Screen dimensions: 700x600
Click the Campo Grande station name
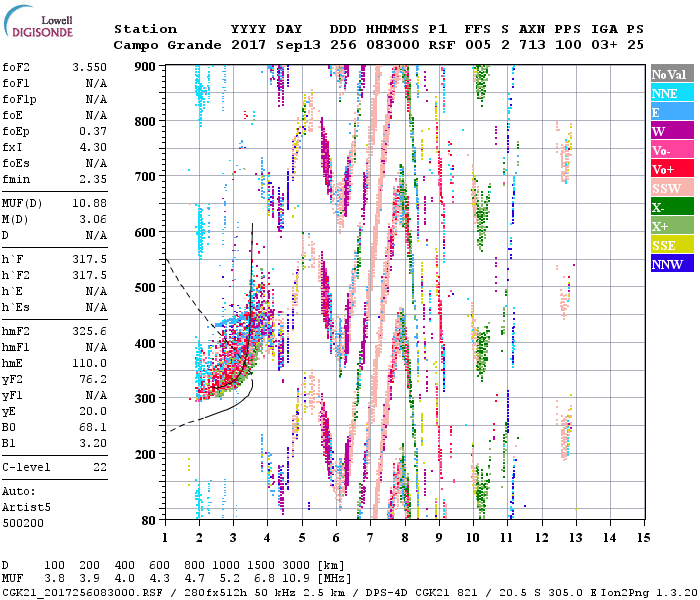coord(160,45)
